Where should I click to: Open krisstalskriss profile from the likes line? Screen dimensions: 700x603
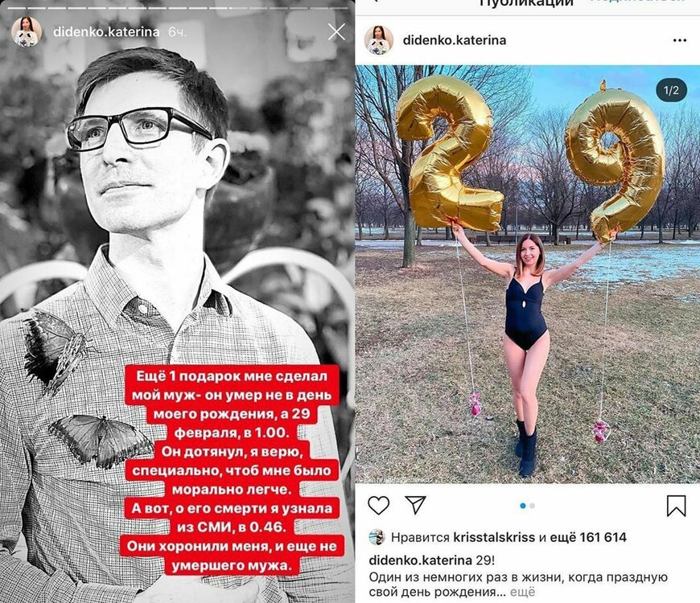click(x=494, y=537)
